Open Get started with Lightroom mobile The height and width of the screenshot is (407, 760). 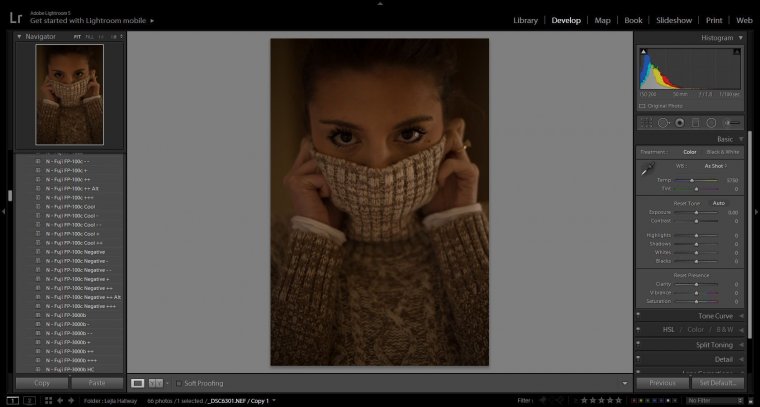click(92, 21)
